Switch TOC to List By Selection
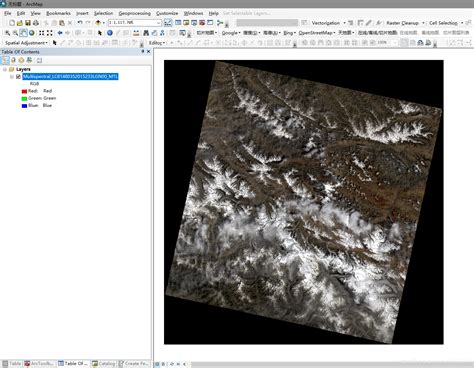Screen dimensions: 474x368 (29, 60)
